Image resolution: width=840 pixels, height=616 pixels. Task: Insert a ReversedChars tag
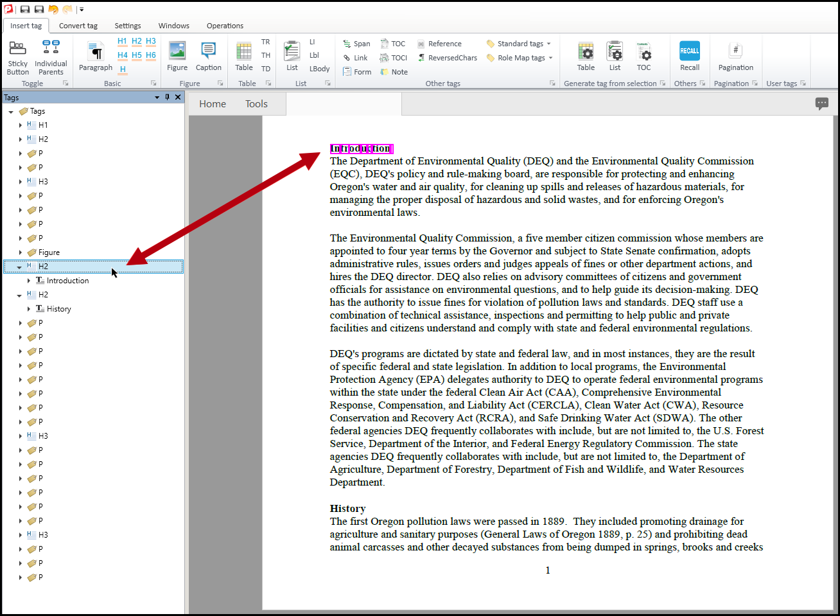tap(448, 58)
